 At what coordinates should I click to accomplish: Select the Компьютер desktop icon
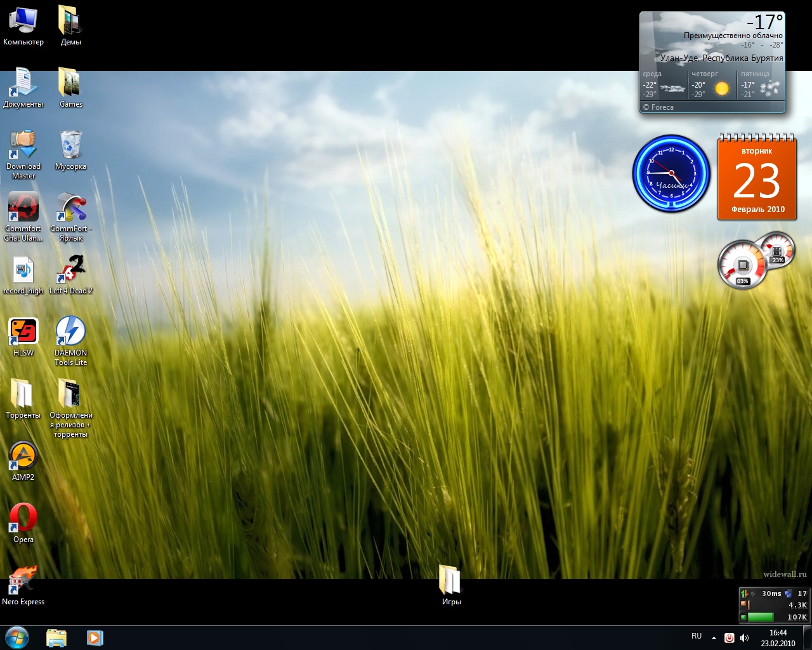[23, 21]
